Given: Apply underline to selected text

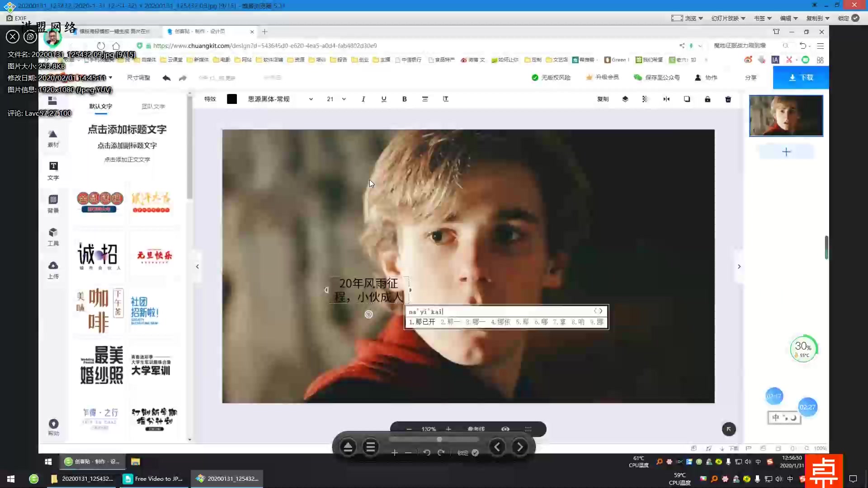Looking at the screenshot, I should tap(384, 99).
